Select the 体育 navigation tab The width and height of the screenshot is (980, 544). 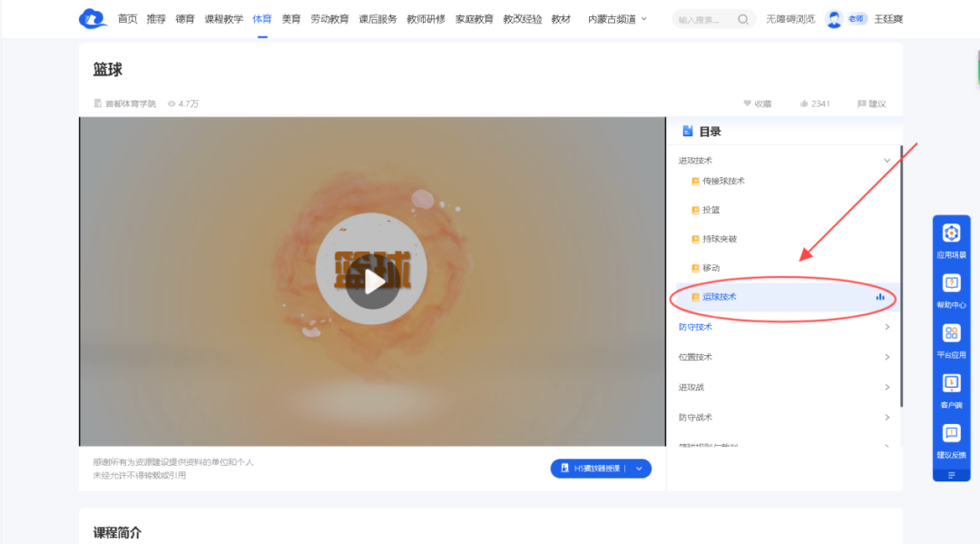click(262, 19)
